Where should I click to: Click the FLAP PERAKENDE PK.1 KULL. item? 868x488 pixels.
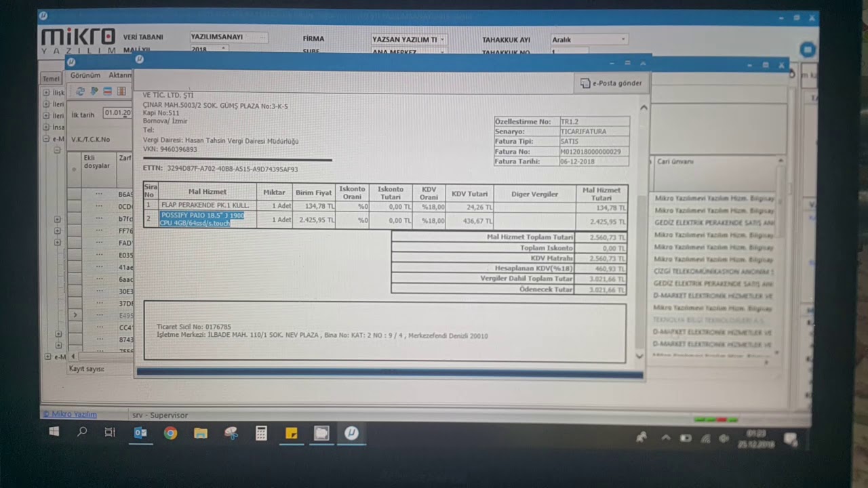pos(205,205)
